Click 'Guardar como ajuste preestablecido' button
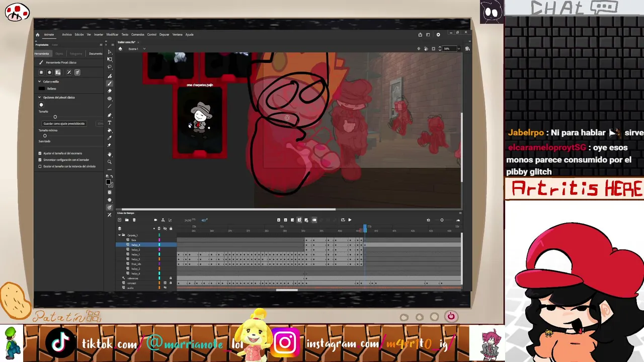 pos(64,124)
